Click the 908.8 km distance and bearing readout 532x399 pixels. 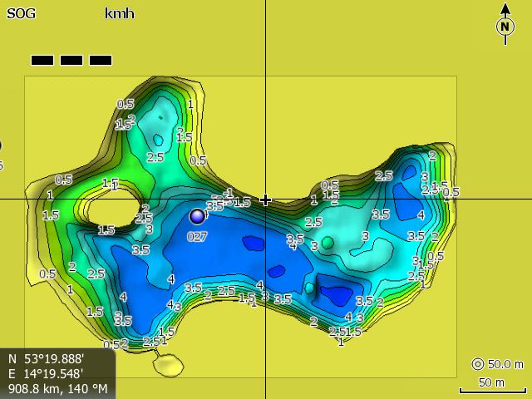click(57, 388)
